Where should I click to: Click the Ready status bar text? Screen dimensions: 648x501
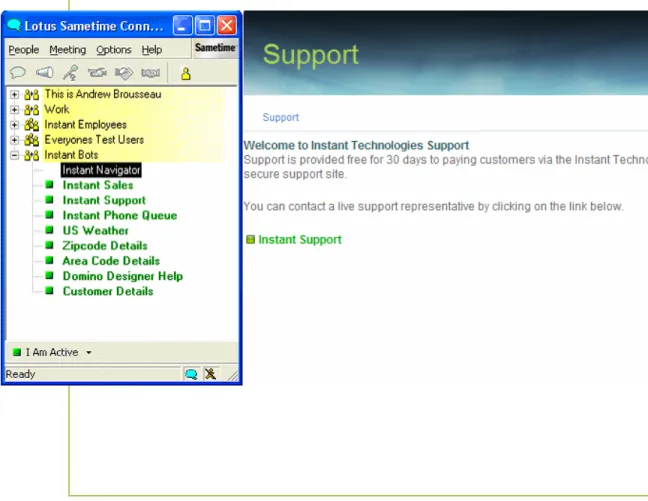click(x=20, y=374)
